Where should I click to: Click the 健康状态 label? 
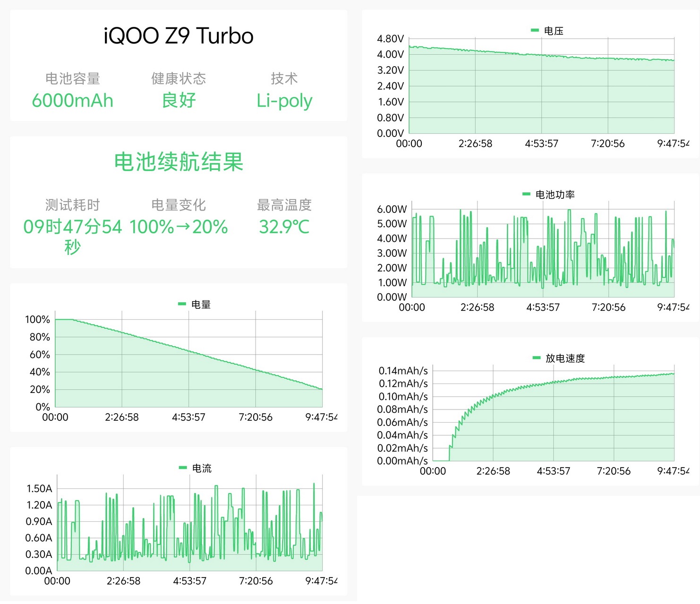(x=179, y=78)
